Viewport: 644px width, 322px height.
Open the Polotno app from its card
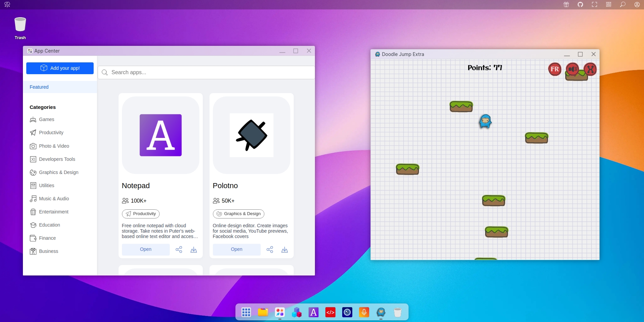point(236,250)
